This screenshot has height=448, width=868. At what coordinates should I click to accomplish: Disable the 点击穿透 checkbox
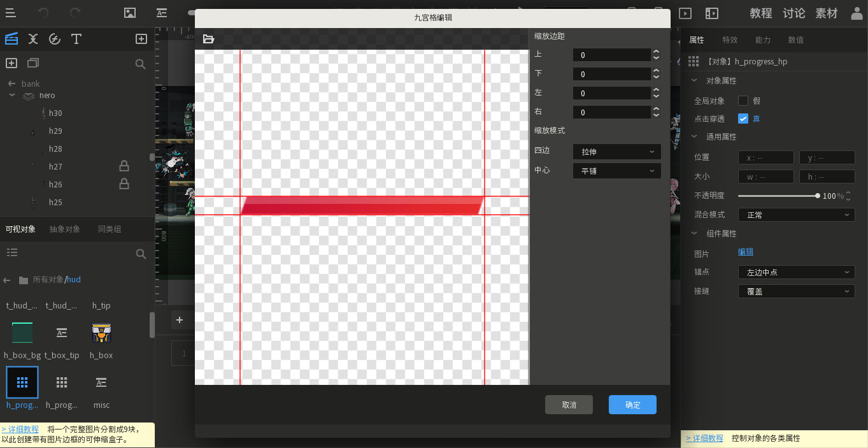tap(743, 117)
